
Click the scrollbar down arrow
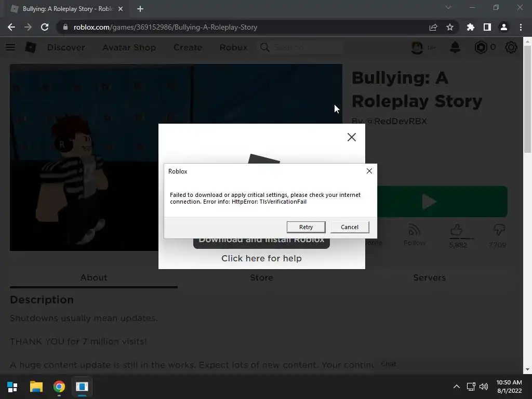527,369
